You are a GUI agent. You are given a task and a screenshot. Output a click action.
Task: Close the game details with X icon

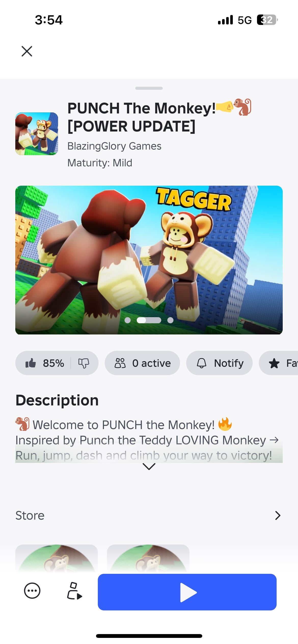click(x=27, y=51)
